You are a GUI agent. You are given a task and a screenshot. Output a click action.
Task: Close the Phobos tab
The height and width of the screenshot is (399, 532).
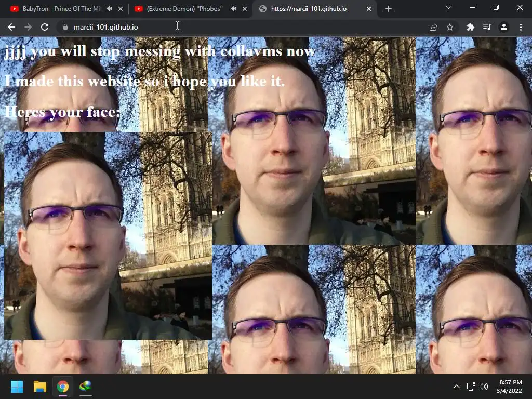tap(245, 9)
